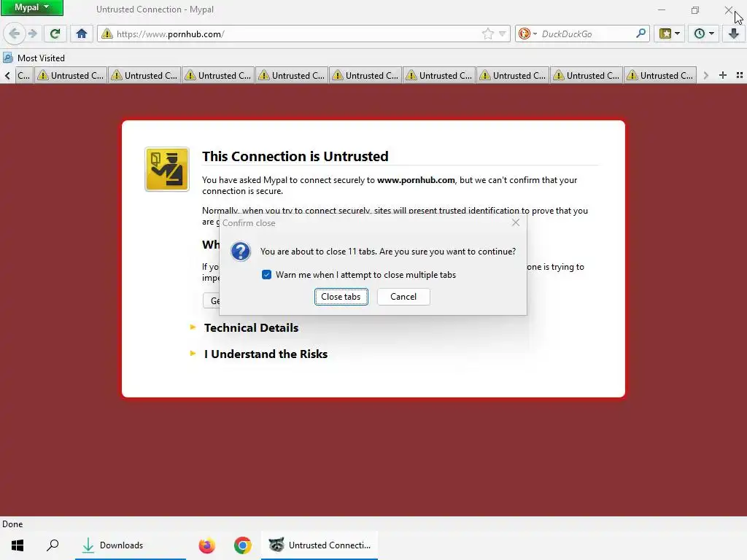Open the green Mypal application menu
This screenshot has height=560, width=747.
tap(32, 7)
